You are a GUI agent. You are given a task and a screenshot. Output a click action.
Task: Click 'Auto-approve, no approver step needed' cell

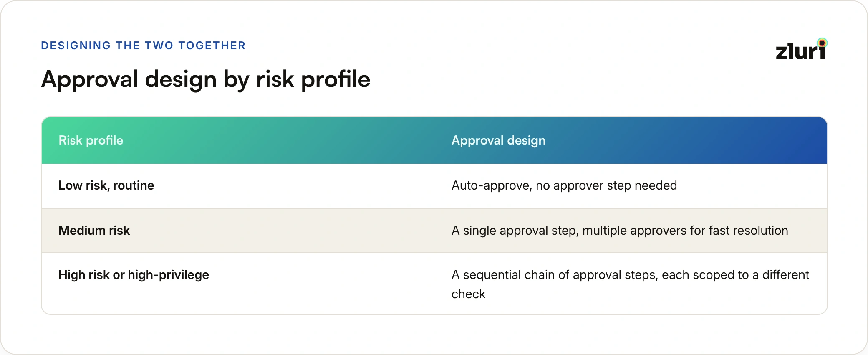(564, 185)
